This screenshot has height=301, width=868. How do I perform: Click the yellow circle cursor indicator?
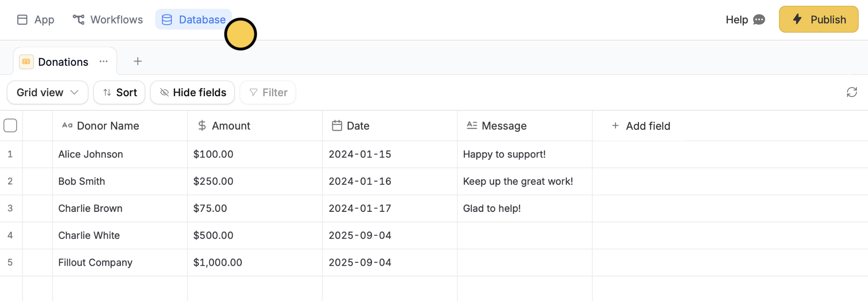point(240,34)
